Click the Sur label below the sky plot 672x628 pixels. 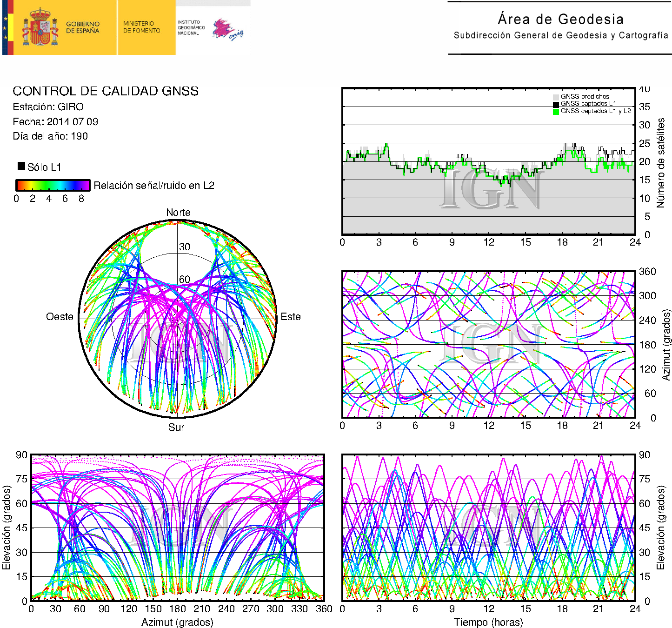pos(176,427)
